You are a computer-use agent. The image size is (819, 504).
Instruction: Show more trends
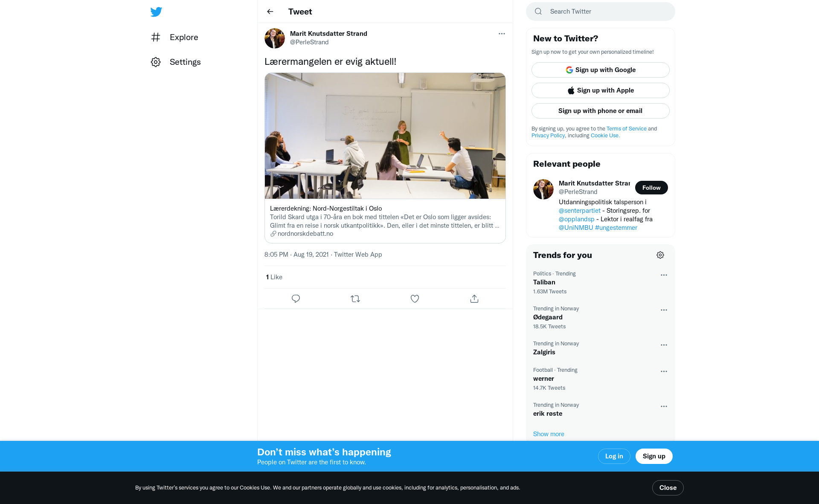tap(549, 434)
